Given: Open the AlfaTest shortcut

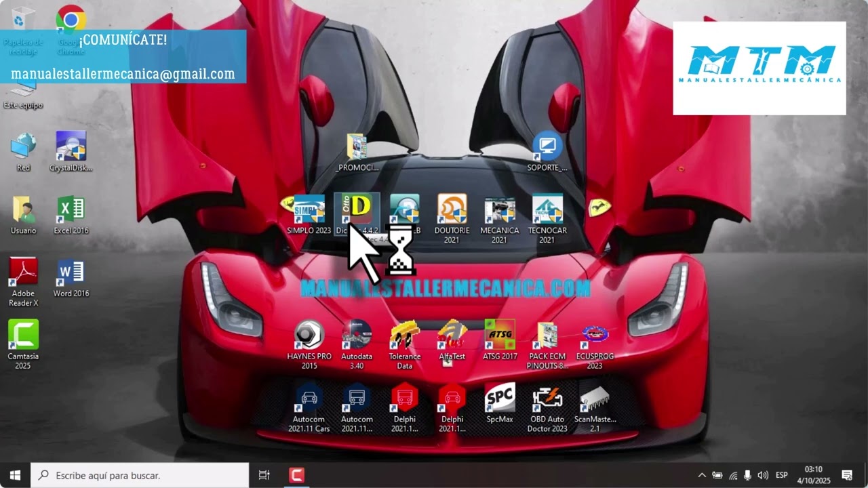Looking at the screenshot, I should point(452,340).
